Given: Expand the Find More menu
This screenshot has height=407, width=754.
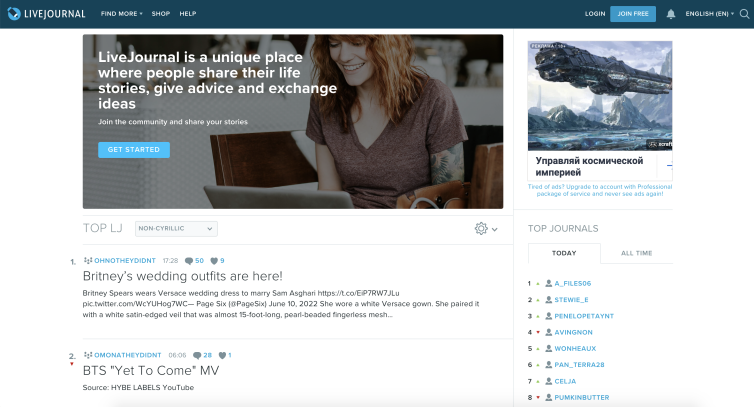Looking at the screenshot, I should (x=122, y=14).
